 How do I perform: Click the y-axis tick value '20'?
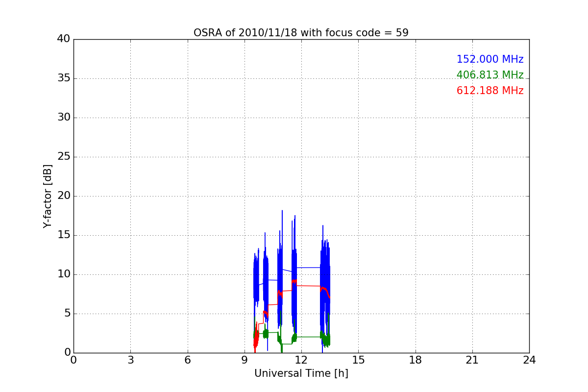click(x=64, y=196)
